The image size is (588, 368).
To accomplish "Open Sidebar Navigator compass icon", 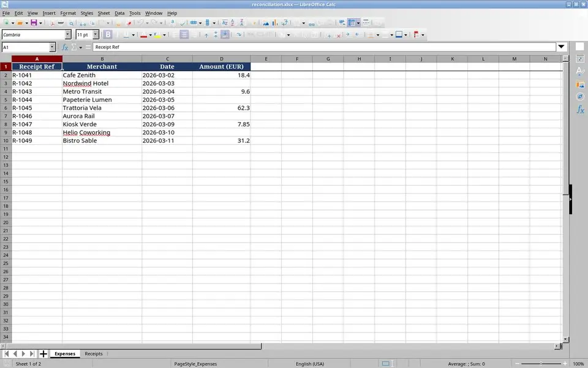I will (x=580, y=97).
